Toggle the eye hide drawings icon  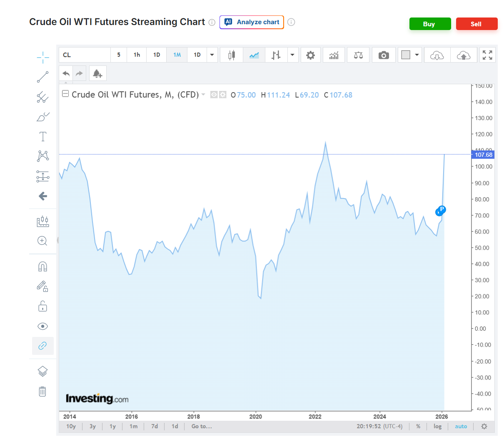(x=42, y=326)
